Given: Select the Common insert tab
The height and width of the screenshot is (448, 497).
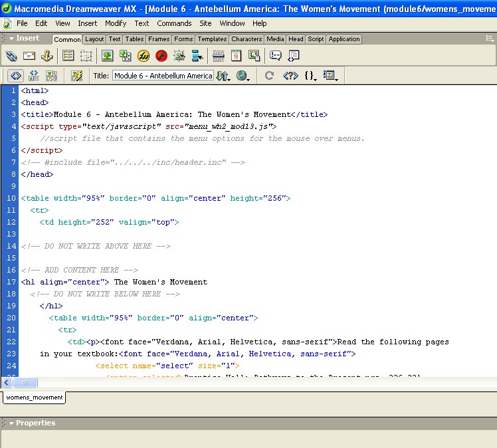Looking at the screenshot, I should coord(67,39).
